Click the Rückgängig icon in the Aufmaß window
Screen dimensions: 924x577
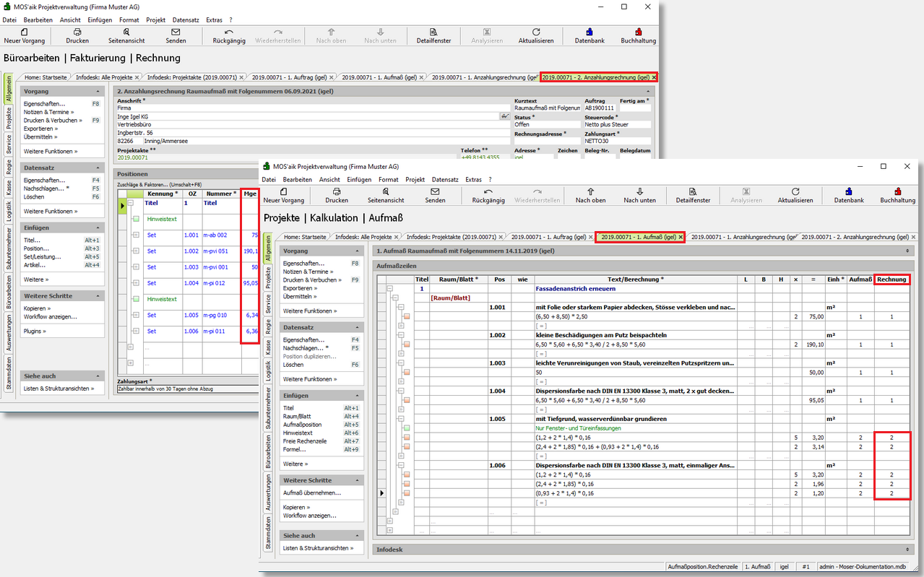click(488, 191)
